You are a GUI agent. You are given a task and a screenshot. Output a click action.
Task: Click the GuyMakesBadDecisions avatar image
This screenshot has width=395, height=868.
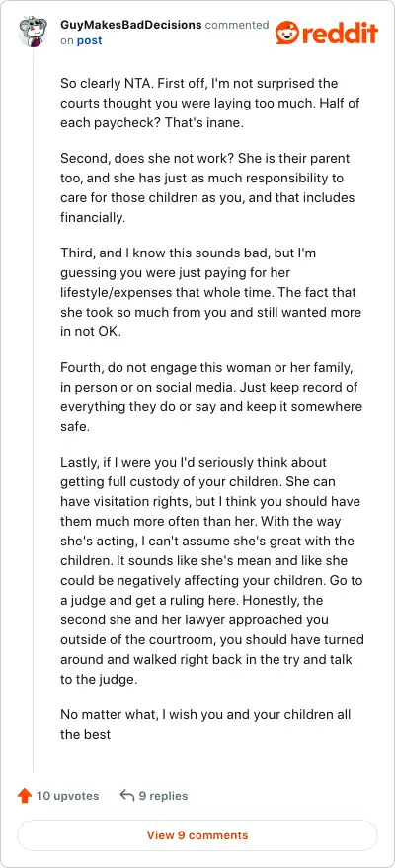point(33,33)
